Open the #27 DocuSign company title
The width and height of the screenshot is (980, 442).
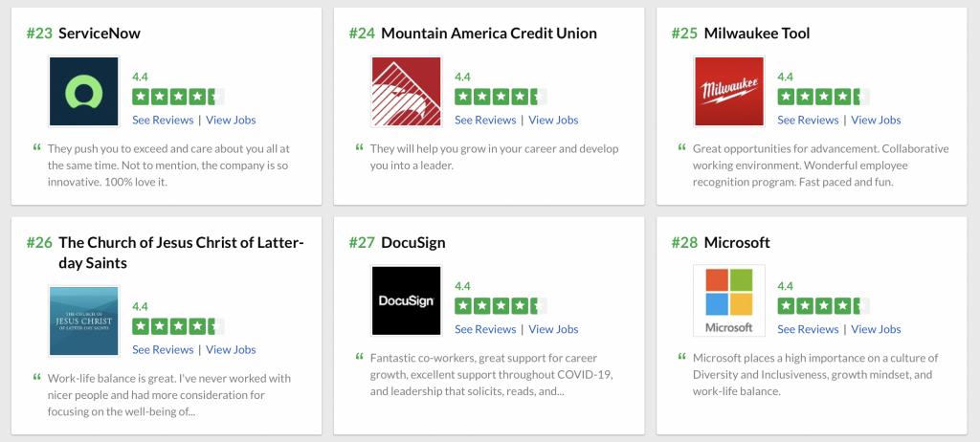click(397, 243)
